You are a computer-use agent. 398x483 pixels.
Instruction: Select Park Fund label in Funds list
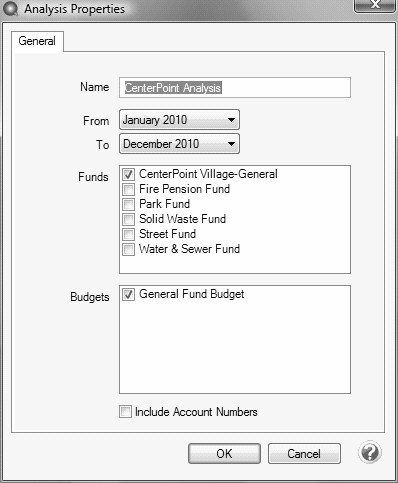coord(165,204)
